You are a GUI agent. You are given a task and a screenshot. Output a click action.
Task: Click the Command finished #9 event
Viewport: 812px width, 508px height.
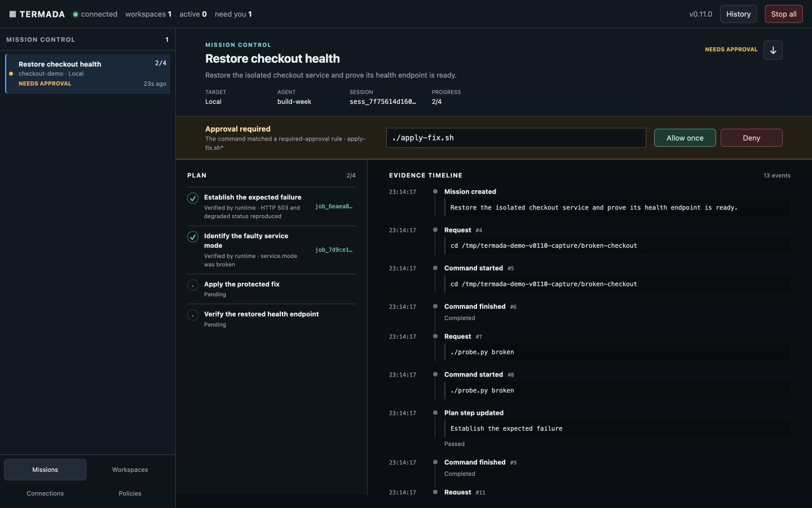click(480, 462)
